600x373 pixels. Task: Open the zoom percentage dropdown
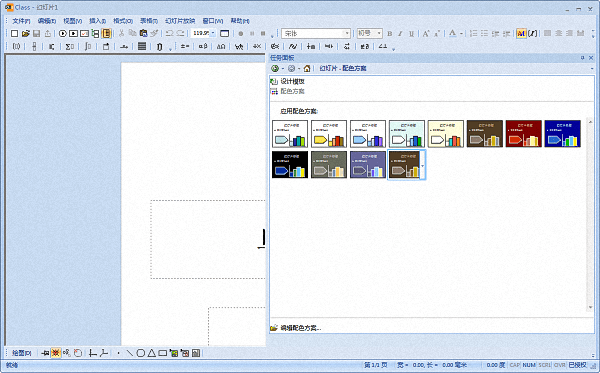pos(213,34)
